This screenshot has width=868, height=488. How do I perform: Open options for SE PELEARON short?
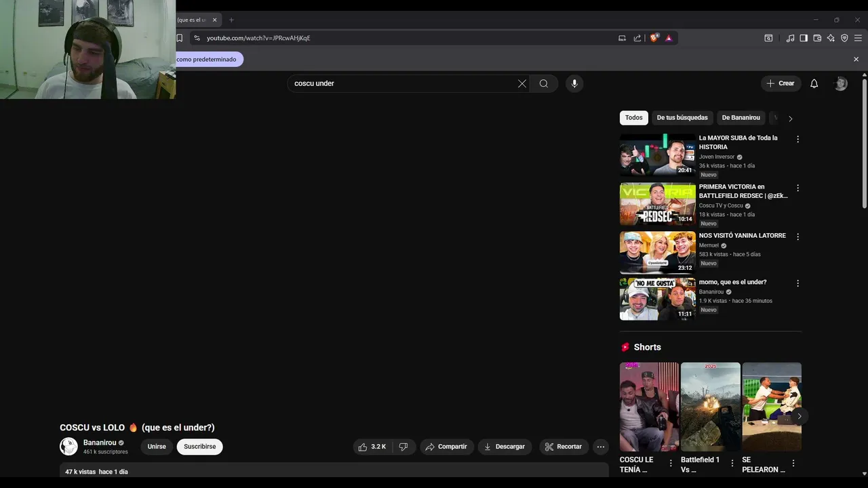pos(793,463)
